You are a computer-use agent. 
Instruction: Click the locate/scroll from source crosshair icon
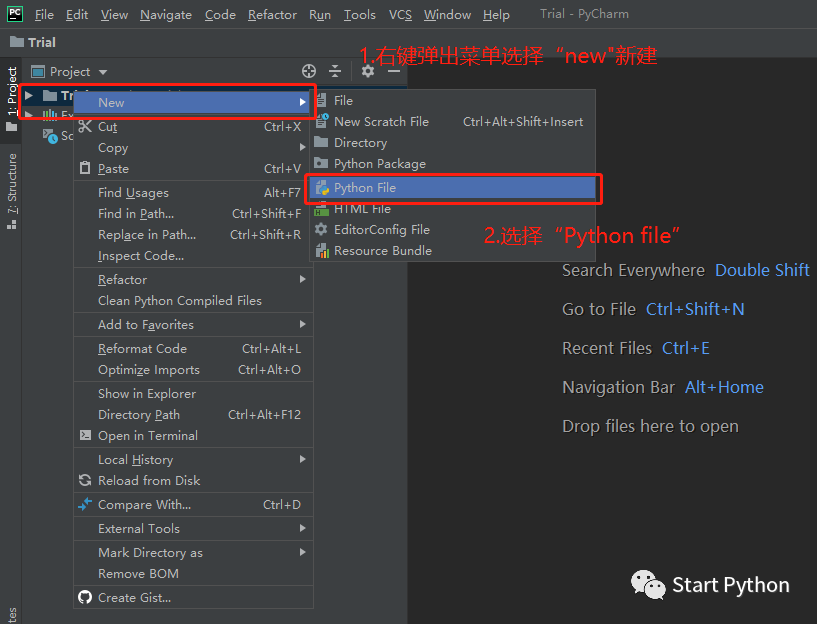(x=309, y=71)
